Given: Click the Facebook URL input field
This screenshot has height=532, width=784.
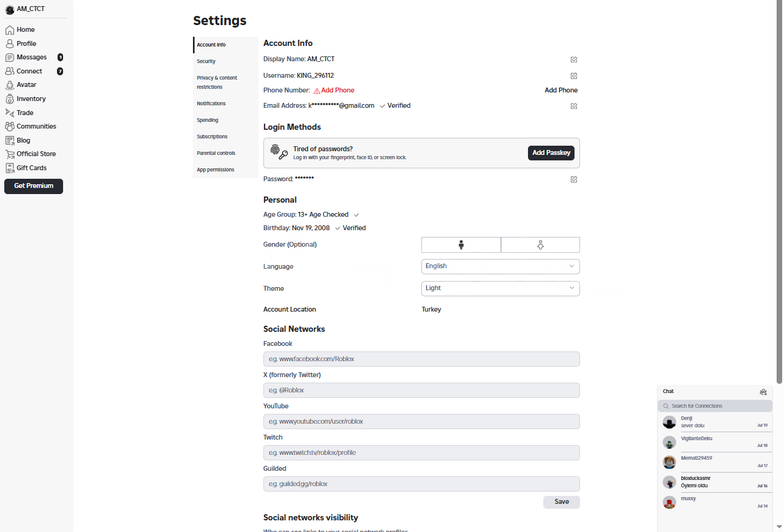Looking at the screenshot, I should coord(421,359).
